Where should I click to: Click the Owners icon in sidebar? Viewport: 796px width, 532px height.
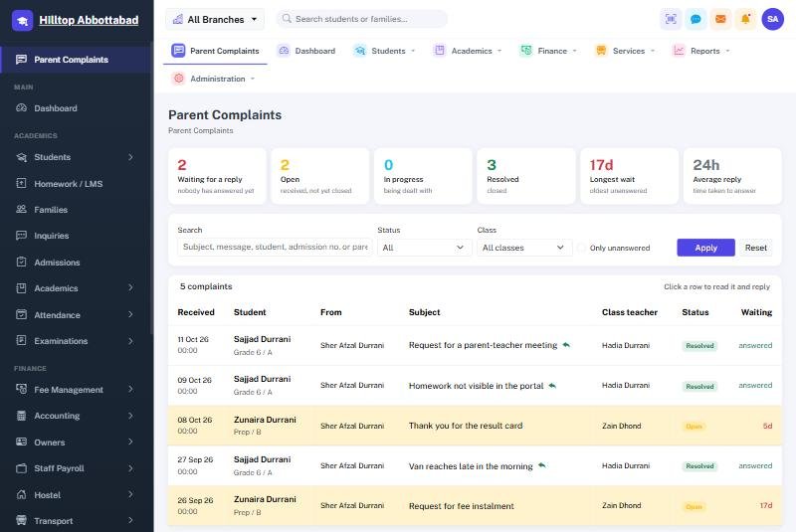[x=21, y=443]
